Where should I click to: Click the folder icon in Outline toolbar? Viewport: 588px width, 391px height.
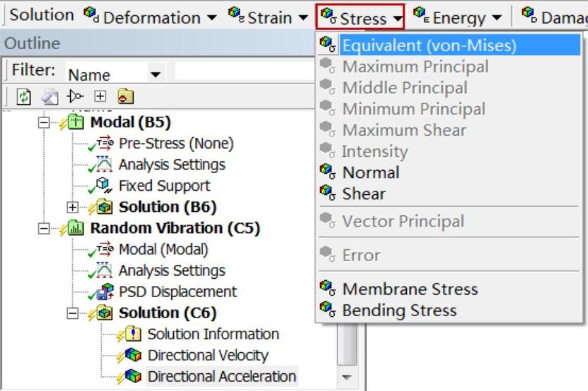[124, 97]
